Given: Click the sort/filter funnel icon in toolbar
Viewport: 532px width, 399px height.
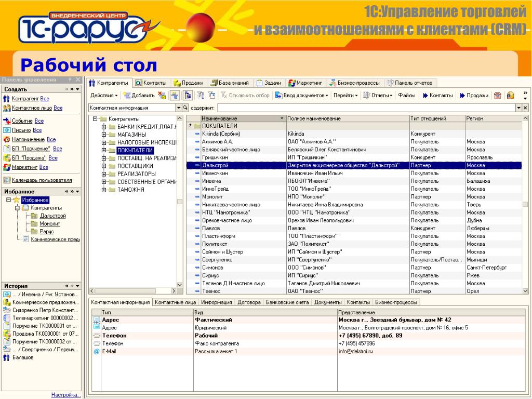Looking at the screenshot, I should 201,96.
